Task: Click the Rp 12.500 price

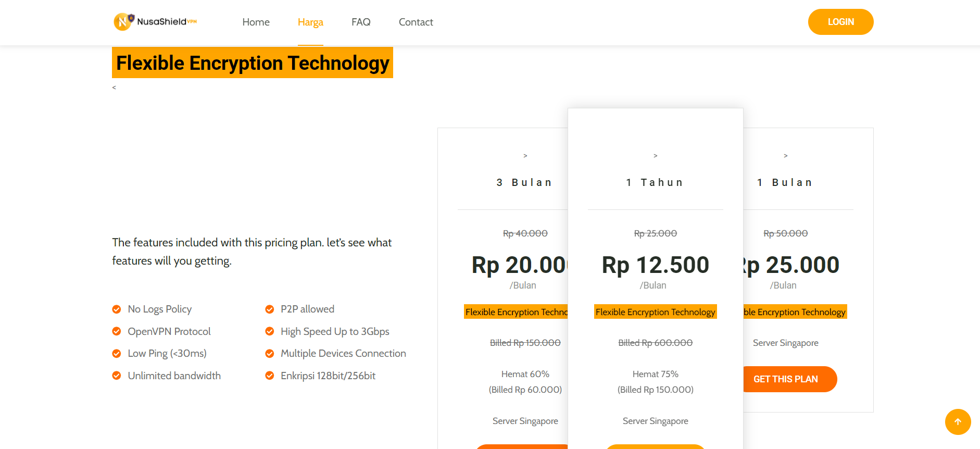Action: (655, 265)
